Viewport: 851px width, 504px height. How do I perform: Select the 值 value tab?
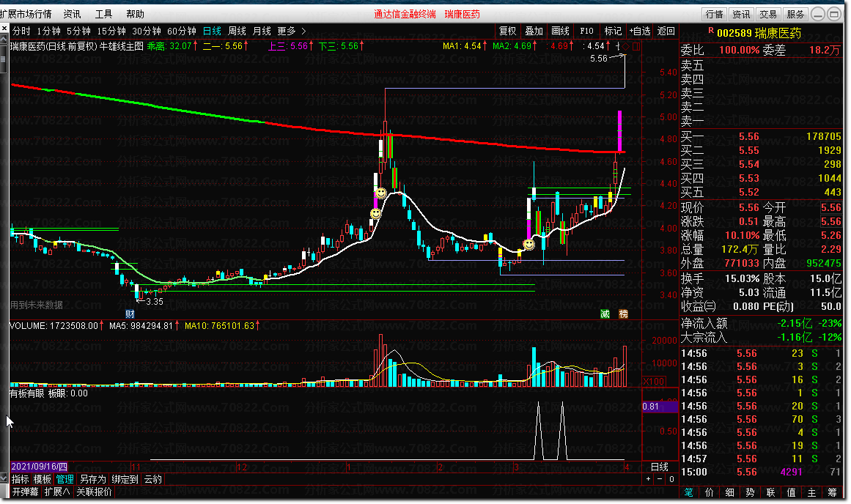[792, 492]
